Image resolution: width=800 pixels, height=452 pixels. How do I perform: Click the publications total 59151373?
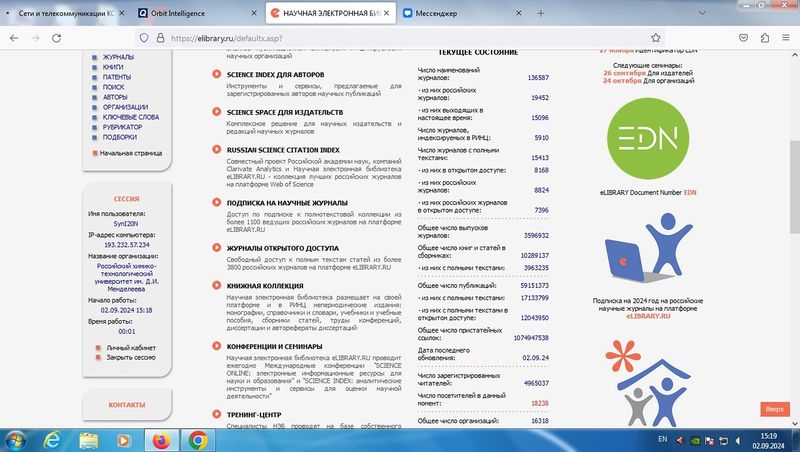(x=535, y=285)
